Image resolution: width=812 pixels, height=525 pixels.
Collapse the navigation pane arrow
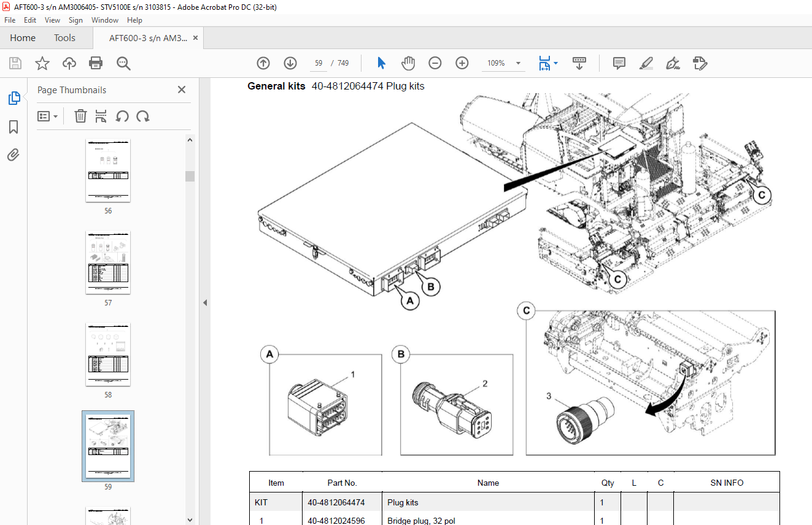pyautogui.click(x=205, y=302)
